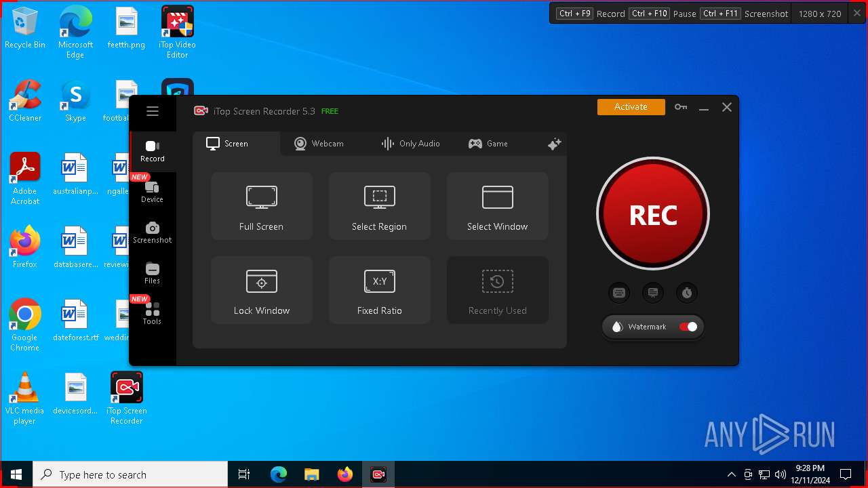Open the Windows Start menu

pyautogui.click(x=16, y=474)
